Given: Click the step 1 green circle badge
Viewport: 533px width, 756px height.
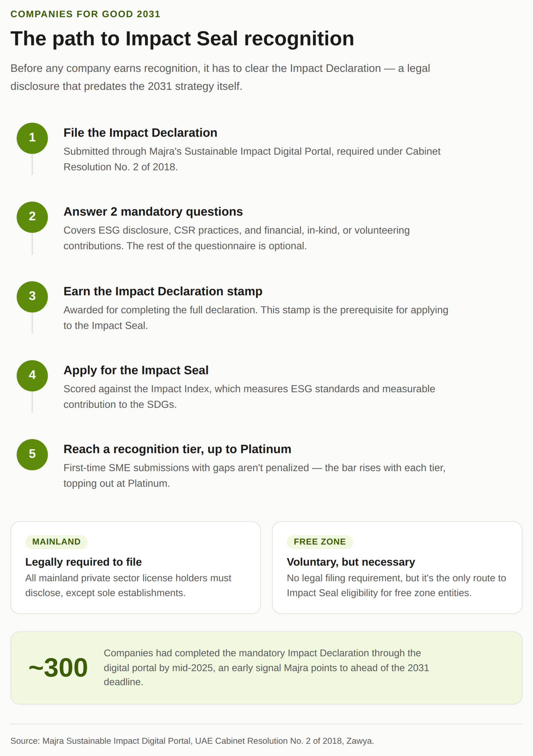Looking at the screenshot, I should tap(32, 138).
